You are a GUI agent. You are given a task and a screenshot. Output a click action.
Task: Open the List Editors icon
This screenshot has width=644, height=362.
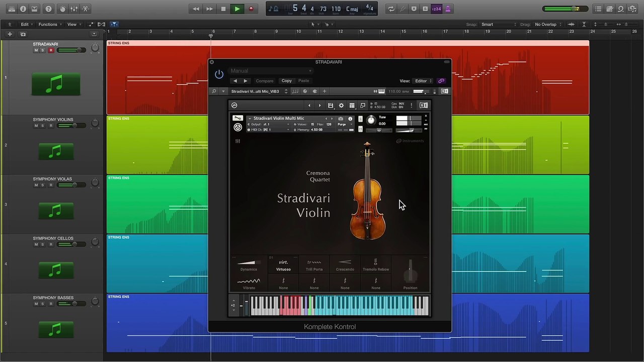pyautogui.click(x=598, y=9)
